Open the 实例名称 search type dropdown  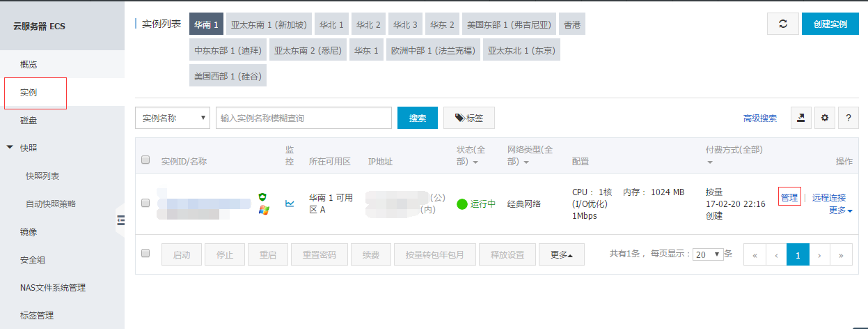point(173,118)
